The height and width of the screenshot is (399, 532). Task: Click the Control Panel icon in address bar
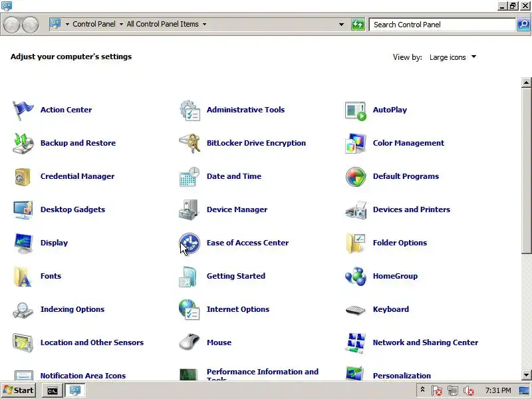55,24
